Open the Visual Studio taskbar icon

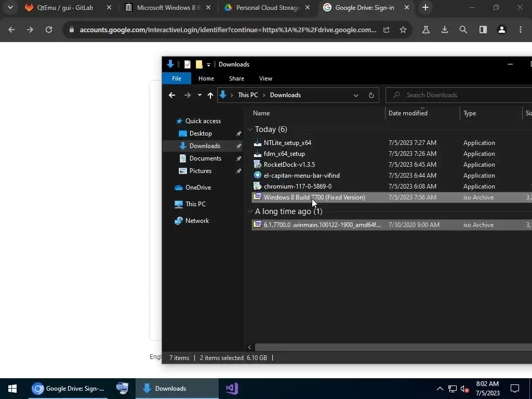232,389
